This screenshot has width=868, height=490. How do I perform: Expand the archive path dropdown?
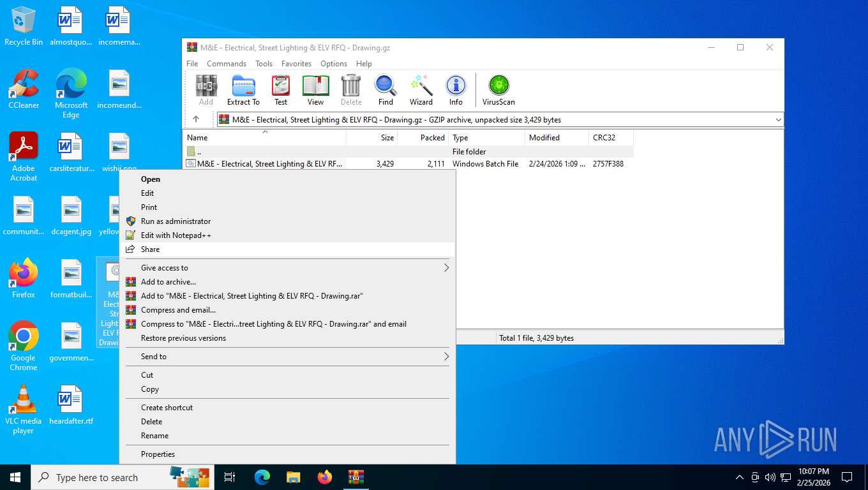pyautogui.click(x=778, y=119)
